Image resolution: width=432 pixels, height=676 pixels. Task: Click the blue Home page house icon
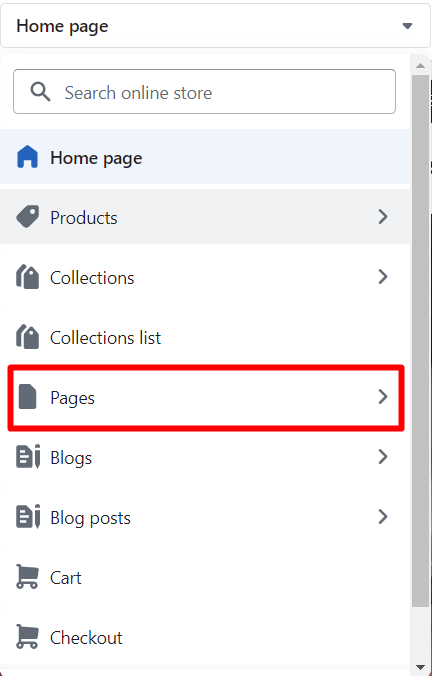pyautogui.click(x=27, y=157)
